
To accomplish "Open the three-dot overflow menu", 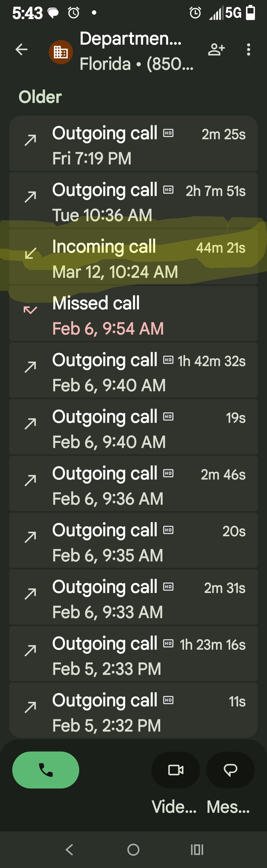I will [248, 49].
